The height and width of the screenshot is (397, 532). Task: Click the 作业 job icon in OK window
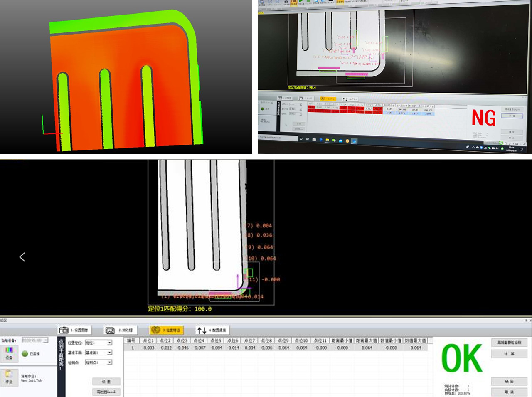[9, 377]
